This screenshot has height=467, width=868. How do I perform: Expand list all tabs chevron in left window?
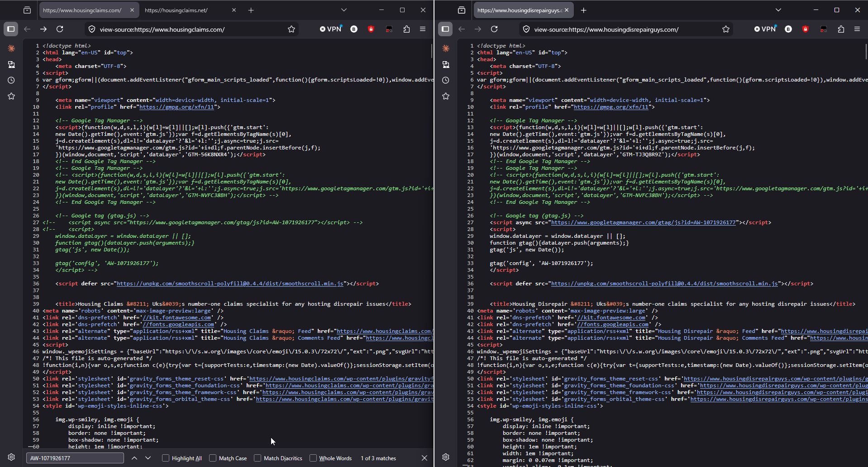pos(344,10)
